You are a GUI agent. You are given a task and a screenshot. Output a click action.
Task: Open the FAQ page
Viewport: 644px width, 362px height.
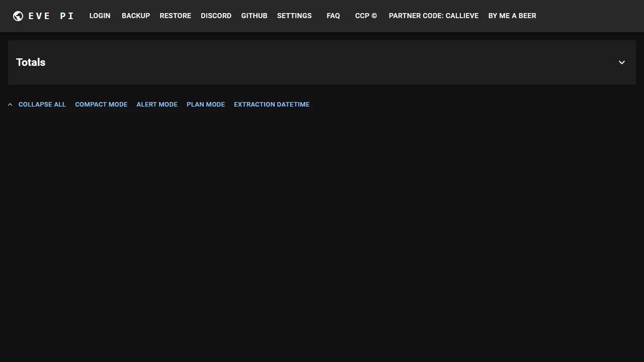333,16
